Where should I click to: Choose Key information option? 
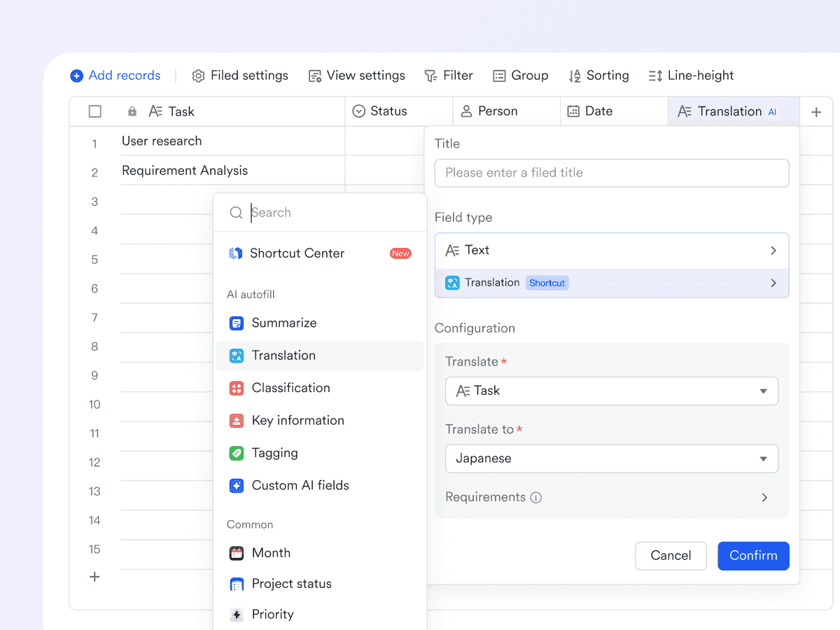tap(320, 421)
